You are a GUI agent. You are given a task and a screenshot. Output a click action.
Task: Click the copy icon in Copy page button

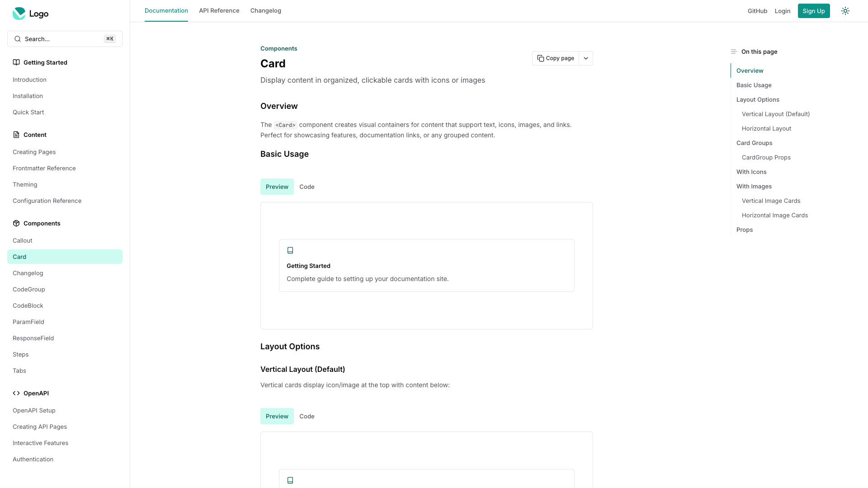pyautogui.click(x=541, y=58)
